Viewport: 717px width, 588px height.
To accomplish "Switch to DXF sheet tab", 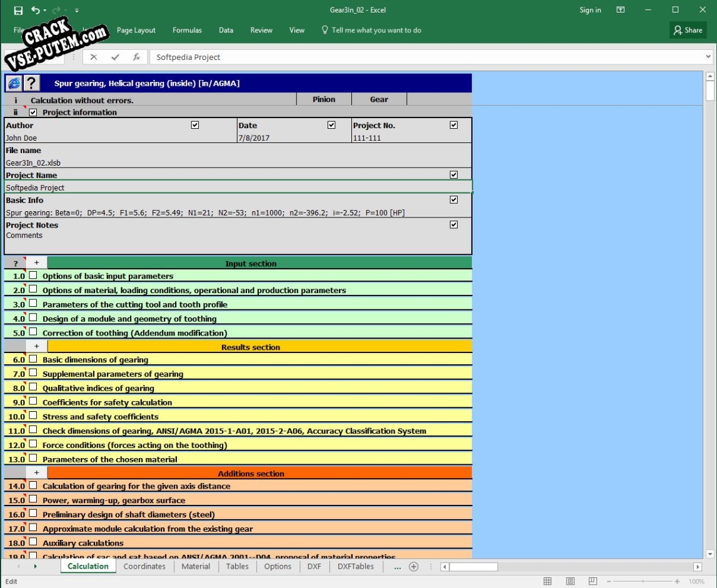I will [314, 567].
